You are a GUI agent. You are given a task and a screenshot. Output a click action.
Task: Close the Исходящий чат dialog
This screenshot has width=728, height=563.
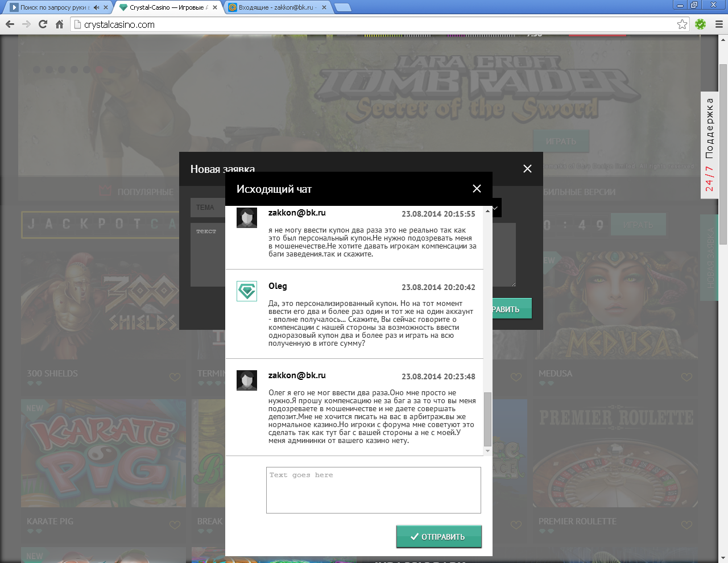(x=477, y=189)
